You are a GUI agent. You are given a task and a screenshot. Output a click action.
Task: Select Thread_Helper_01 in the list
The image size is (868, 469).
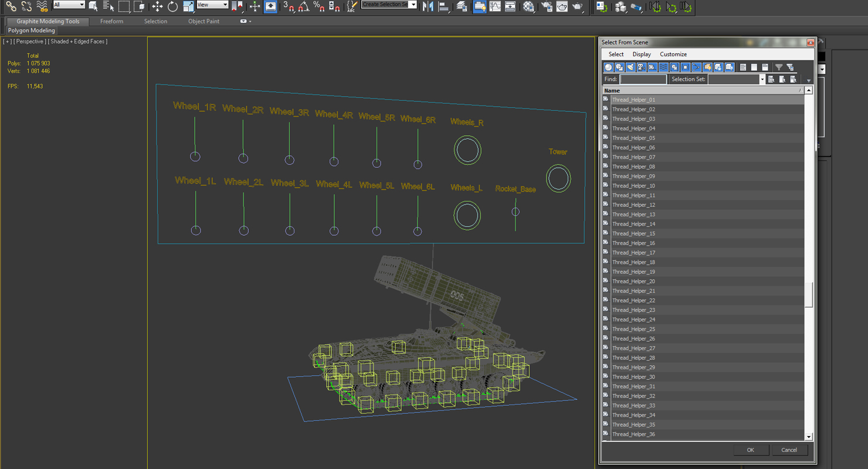[x=703, y=100]
